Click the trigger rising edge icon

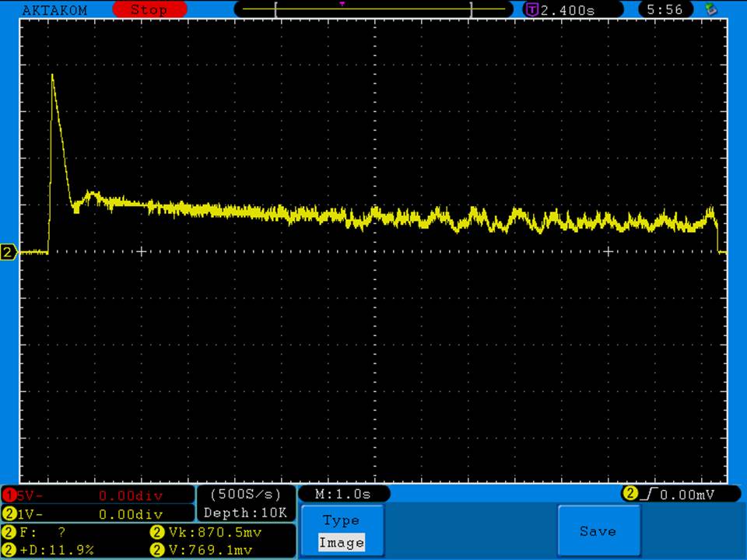[651, 494]
